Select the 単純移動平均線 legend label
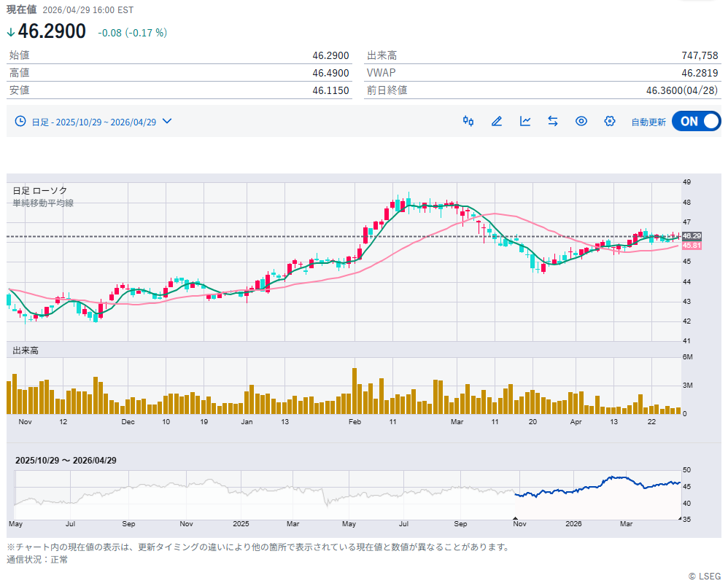 click(x=43, y=203)
